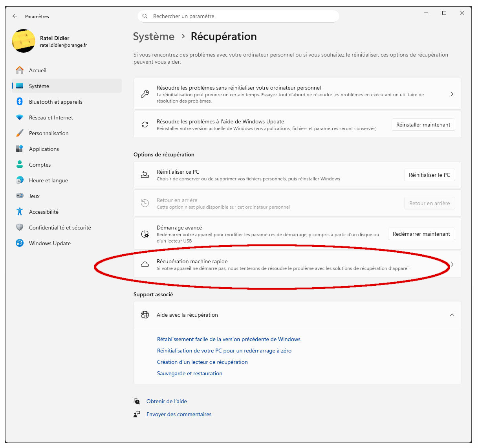Click the search magnifier icon
The image size is (478, 448).
point(145,16)
